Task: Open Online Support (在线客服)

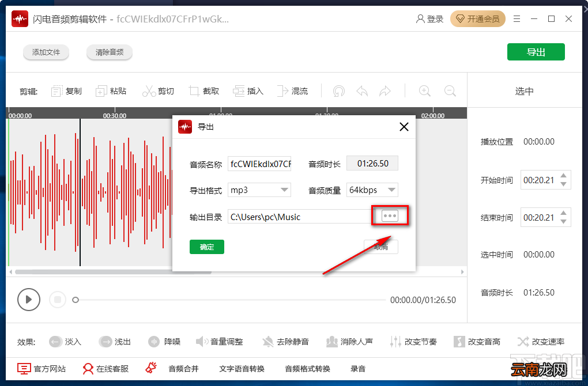Action: [x=105, y=369]
